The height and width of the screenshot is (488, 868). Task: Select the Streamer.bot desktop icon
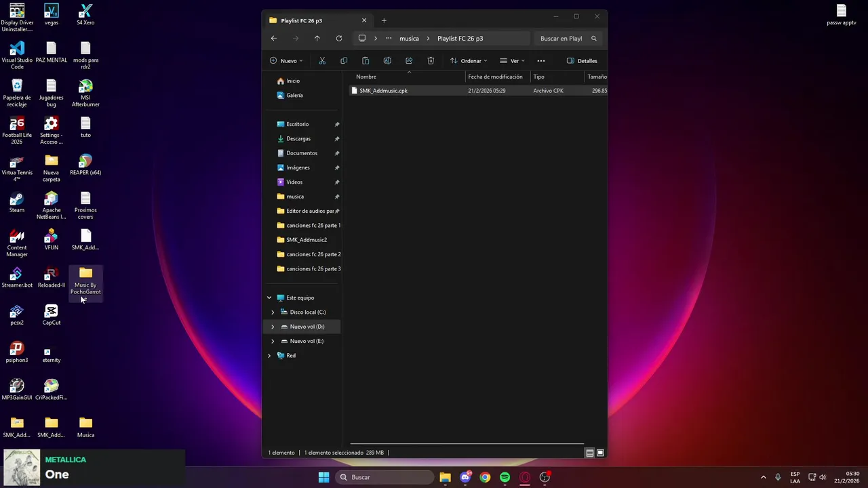(x=17, y=277)
